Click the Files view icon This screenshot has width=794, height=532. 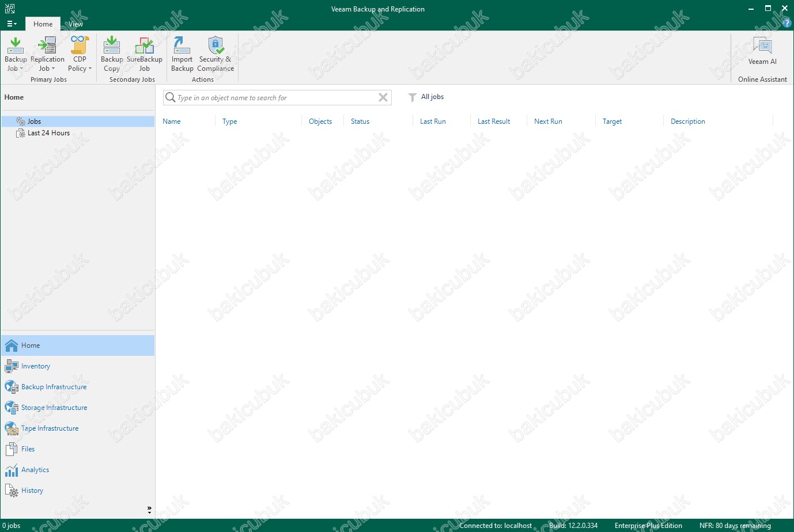click(12, 449)
